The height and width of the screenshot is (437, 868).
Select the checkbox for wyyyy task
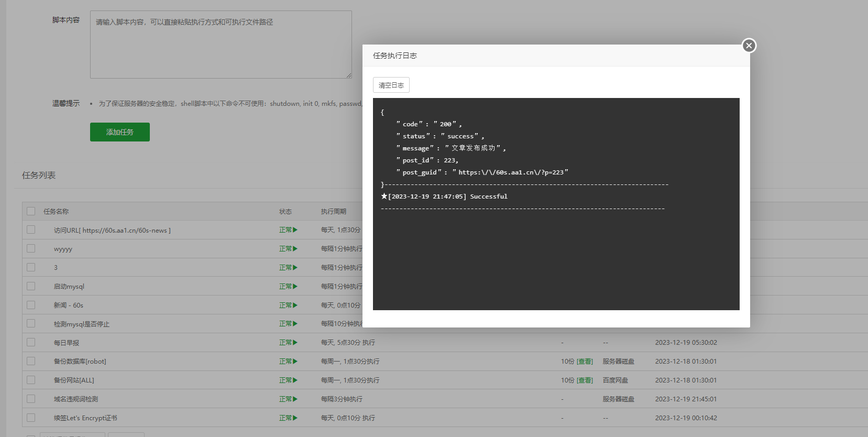point(31,249)
